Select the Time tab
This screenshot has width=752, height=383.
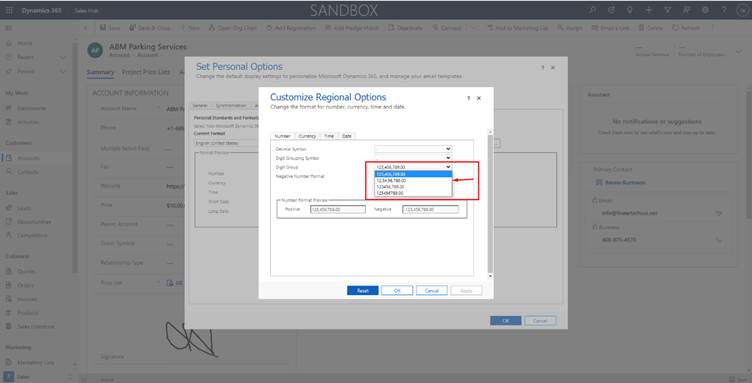pyautogui.click(x=329, y=136)
